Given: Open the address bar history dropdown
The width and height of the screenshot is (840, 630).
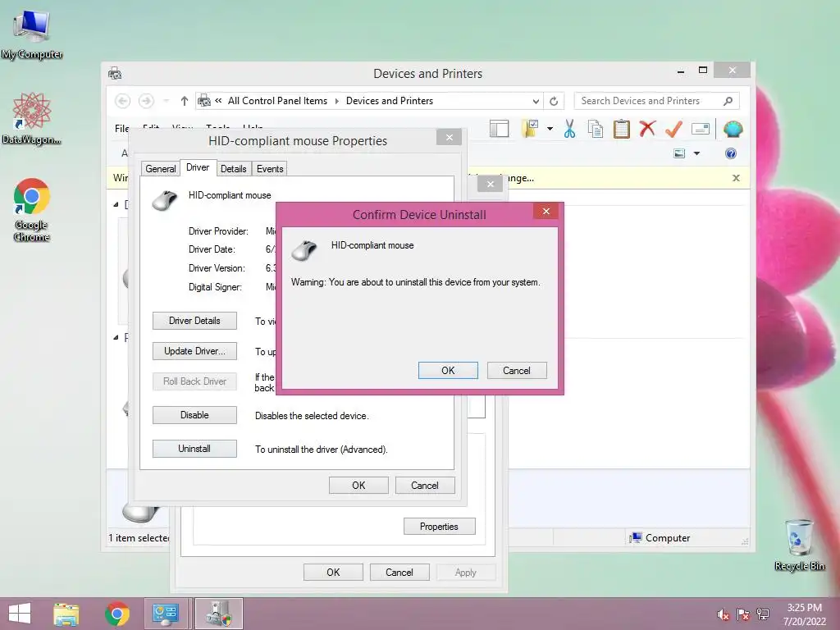Looking at the screenshot, I should 536,101.
